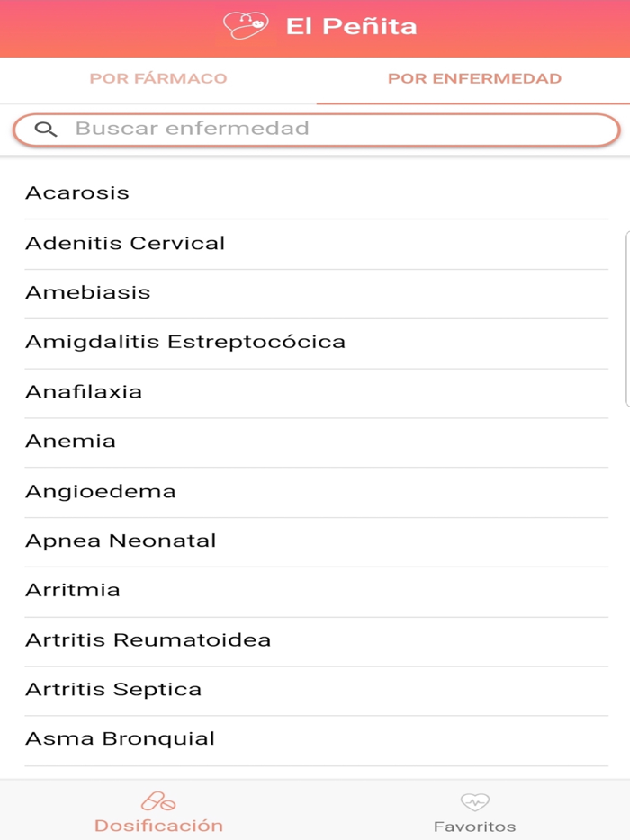Image resolution: width=630 pixels, height=840 pixels.
Task: Switch to the POR FÁRMACO tab
Action: pyautogui.click(x=157, y=79)
